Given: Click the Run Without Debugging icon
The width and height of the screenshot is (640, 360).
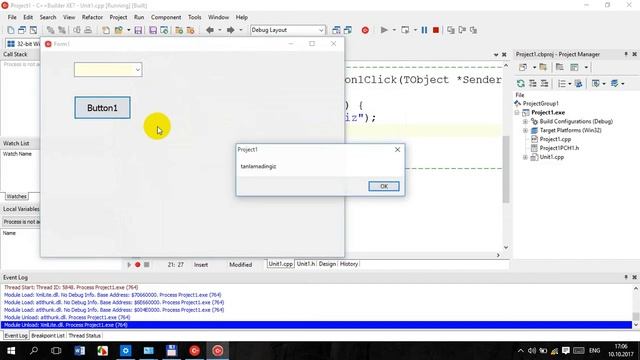Looking at the screenshot, I should click(x=405, y=30).
